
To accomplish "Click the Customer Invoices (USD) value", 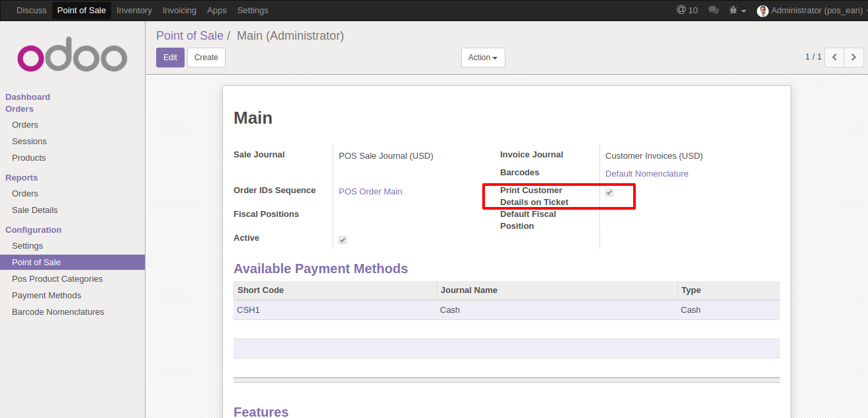I will [654, 155].
